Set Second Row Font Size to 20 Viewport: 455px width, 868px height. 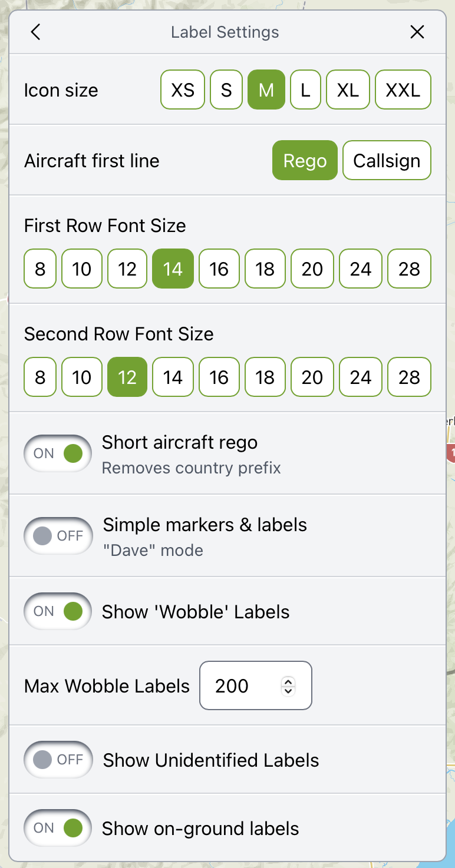312,377
